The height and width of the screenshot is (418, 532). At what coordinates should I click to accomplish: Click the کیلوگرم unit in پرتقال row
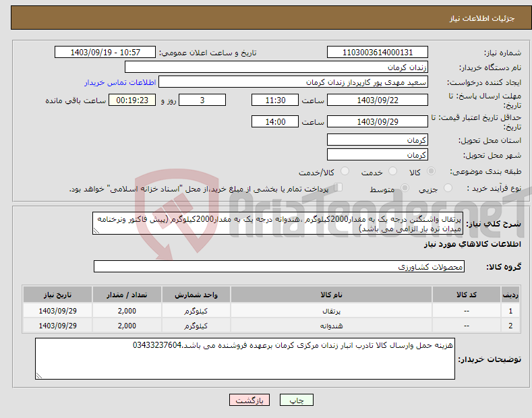click(196, 311)
